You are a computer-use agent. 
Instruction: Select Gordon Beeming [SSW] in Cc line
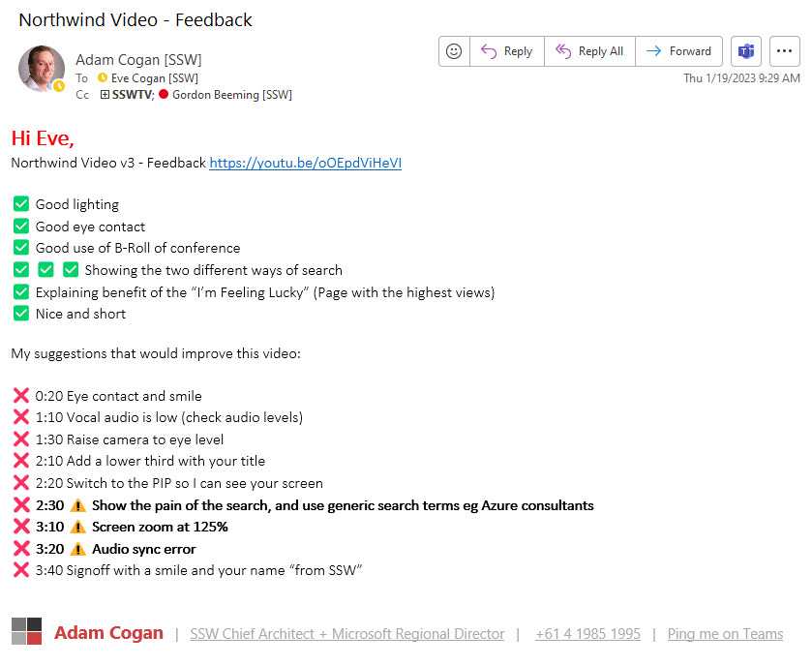point(231,95)
